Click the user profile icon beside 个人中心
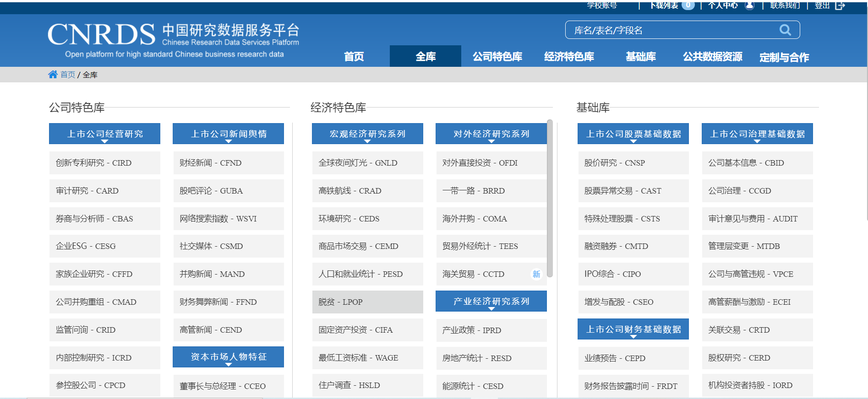868x399 pixels. pyautogui.click(x=749, y=5)
